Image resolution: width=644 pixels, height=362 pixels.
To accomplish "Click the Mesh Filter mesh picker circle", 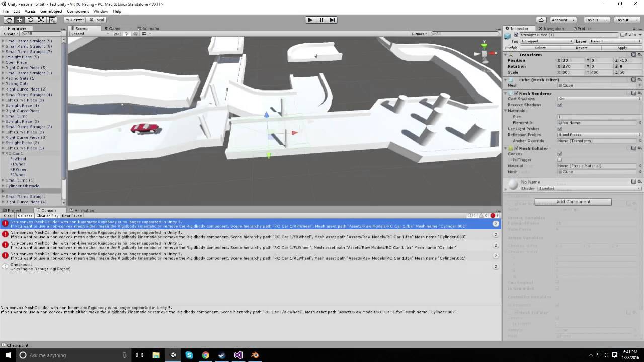I will pyautogui.click(x=640, y=85).
